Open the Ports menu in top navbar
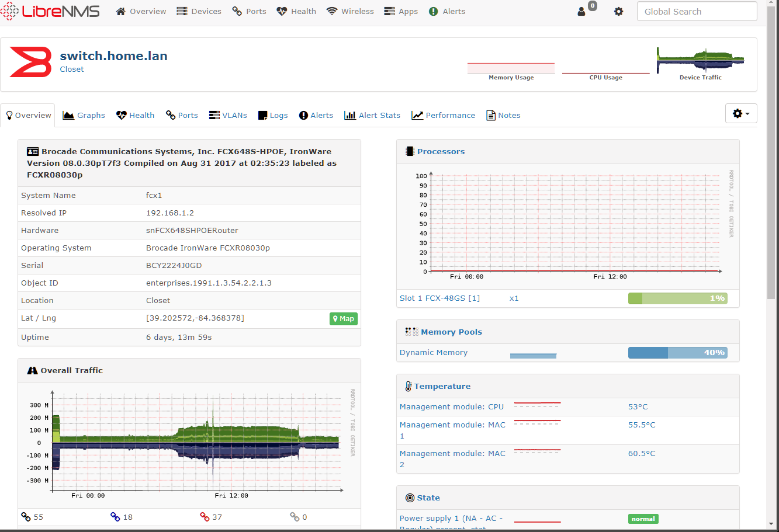Screen dimensions: 779x532 pos(249,11)
